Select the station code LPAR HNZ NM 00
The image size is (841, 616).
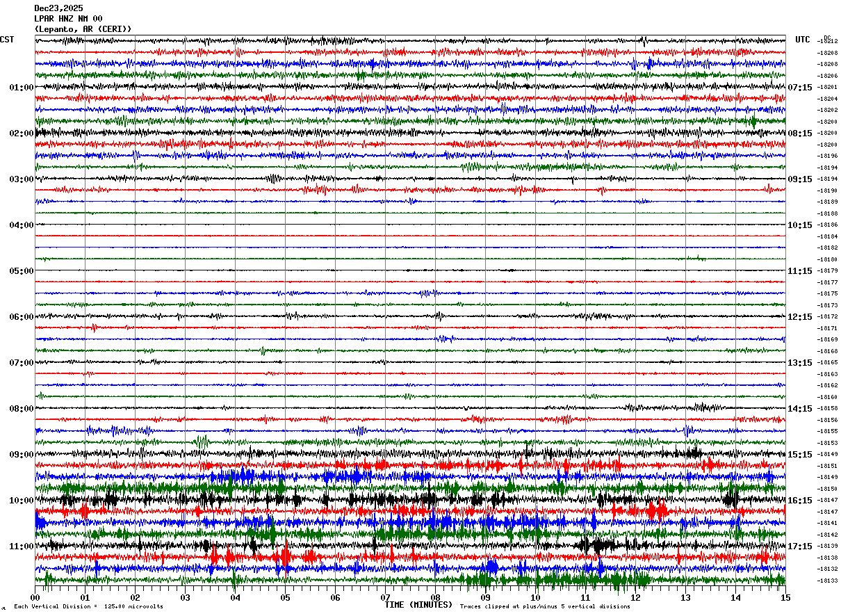[68, 19]
